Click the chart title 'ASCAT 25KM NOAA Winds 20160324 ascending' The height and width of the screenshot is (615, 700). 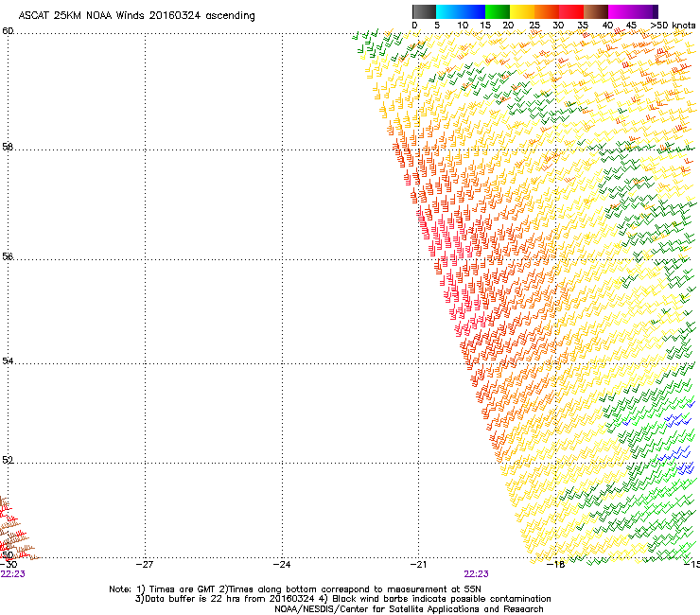click(136, 16)
